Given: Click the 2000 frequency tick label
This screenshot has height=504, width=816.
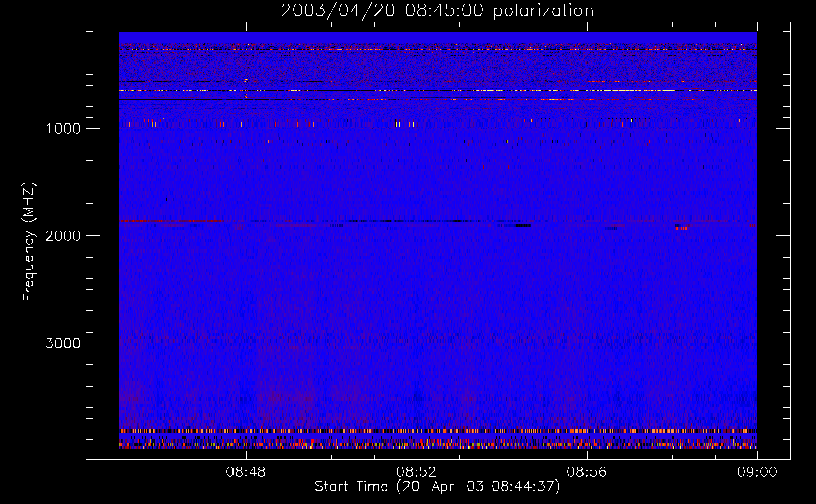Looking at the screenshot, I should 63,236.
